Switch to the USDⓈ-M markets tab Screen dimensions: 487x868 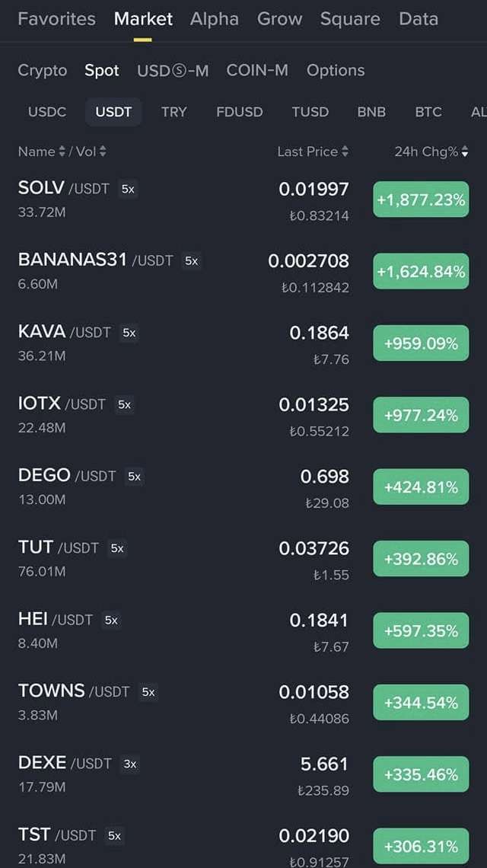pyautogui.click(x=173, y=71)
